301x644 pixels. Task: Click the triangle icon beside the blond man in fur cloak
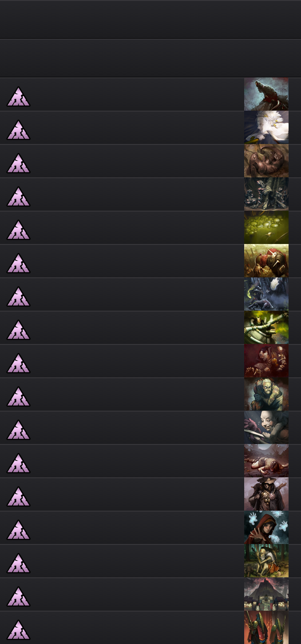18,396
